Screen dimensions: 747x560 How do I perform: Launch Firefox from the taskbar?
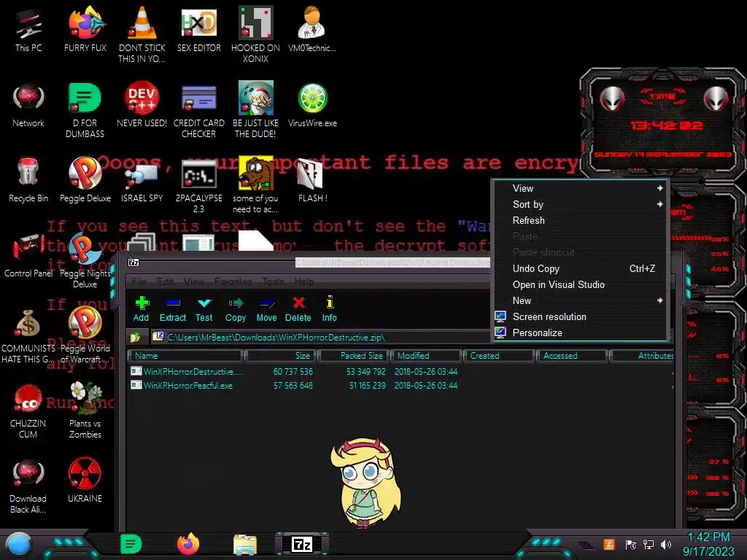tap(188, 544)
